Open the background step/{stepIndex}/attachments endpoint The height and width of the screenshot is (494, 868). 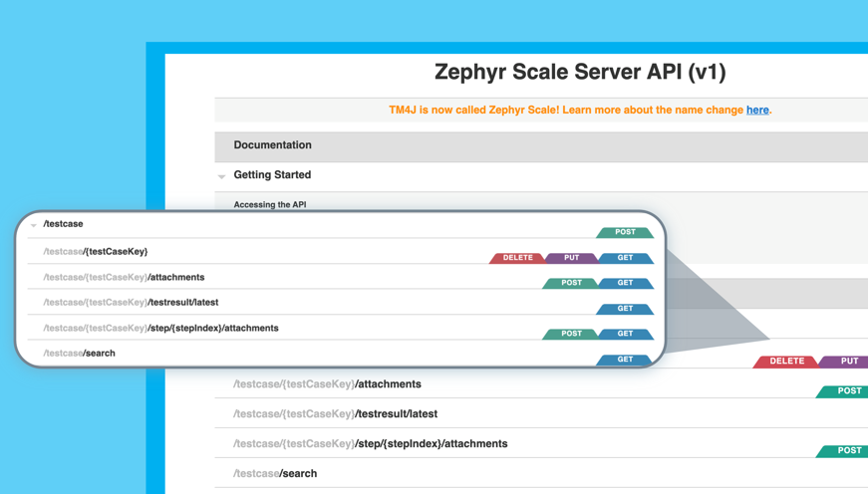click(x=370, y=444)
